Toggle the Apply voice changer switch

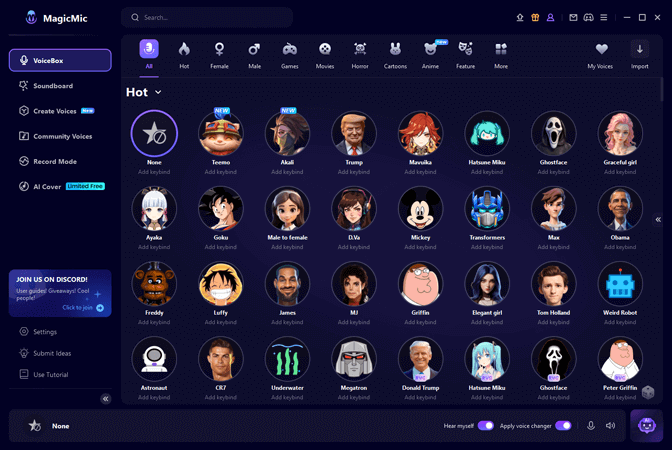tap(563, 426)
